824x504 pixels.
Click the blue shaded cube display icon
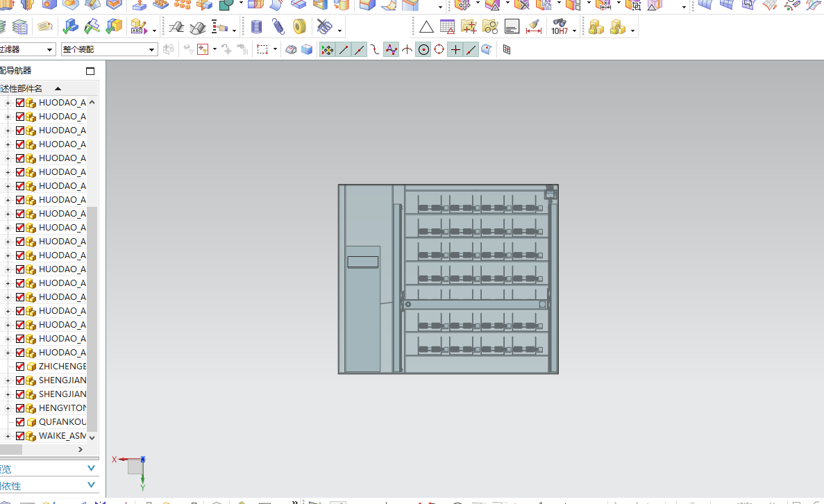[x=307, y=49]
